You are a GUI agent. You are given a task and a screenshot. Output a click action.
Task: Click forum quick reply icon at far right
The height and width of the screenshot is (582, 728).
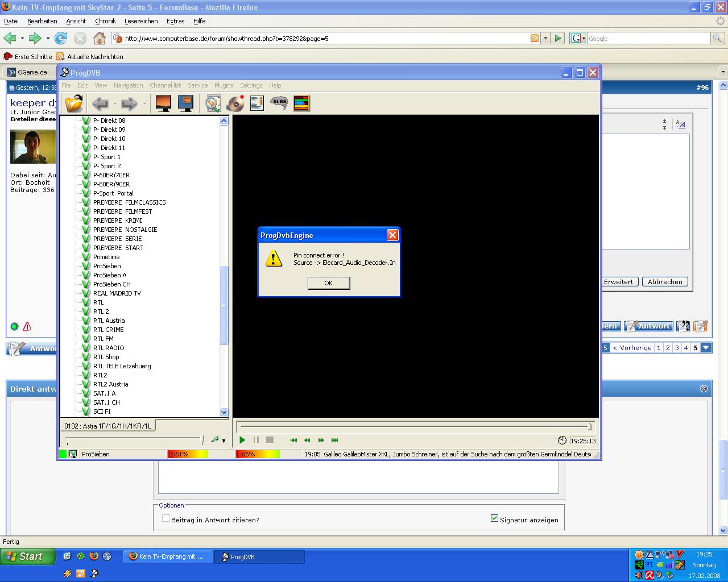(x=701, y=326)
